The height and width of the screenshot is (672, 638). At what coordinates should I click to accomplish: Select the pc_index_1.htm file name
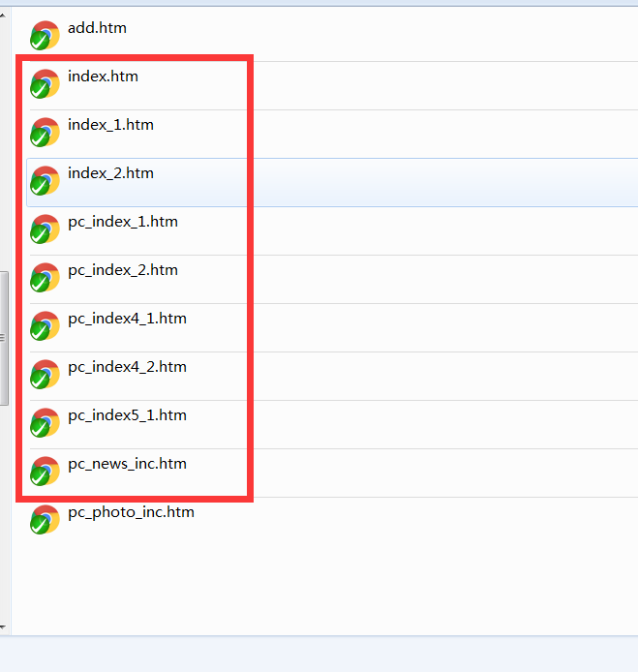123,222
